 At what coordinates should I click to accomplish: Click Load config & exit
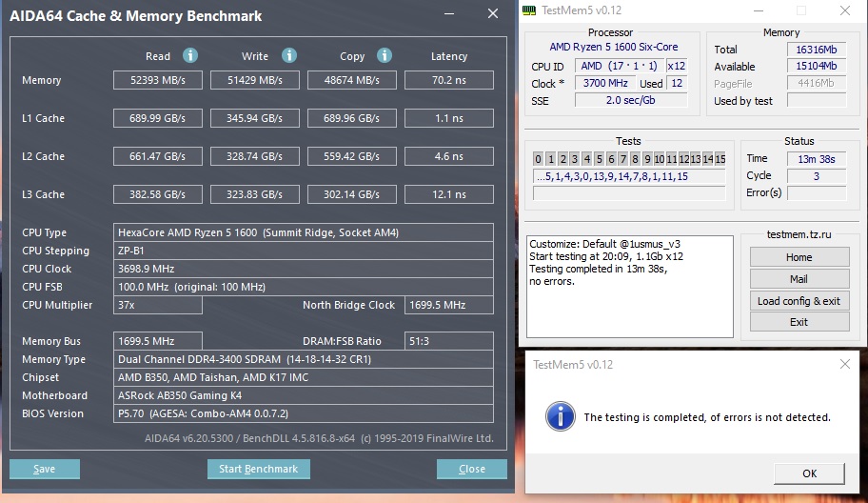pos(799,301)
